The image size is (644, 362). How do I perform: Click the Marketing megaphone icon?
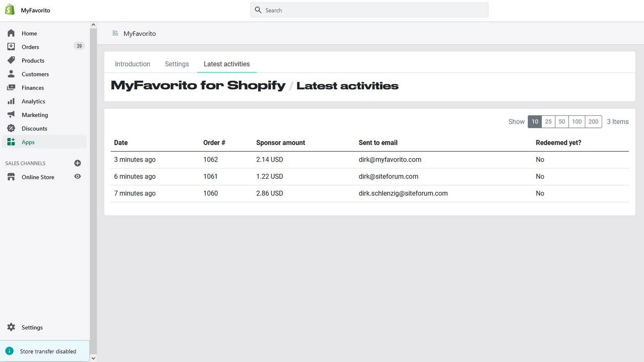tap(11, 115)
